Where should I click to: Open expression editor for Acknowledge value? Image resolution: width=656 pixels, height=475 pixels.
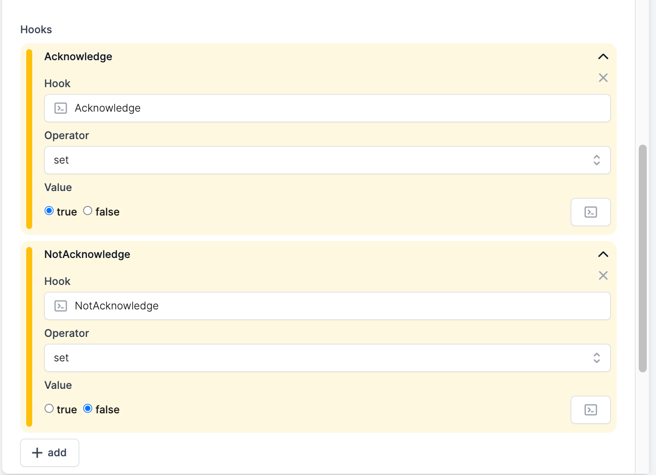[590, 212]
